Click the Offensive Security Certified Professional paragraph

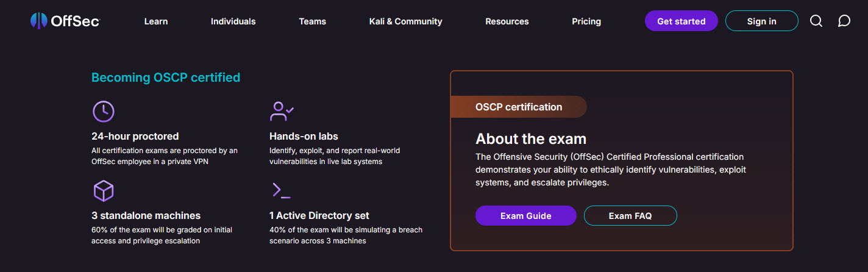[611, 170]
